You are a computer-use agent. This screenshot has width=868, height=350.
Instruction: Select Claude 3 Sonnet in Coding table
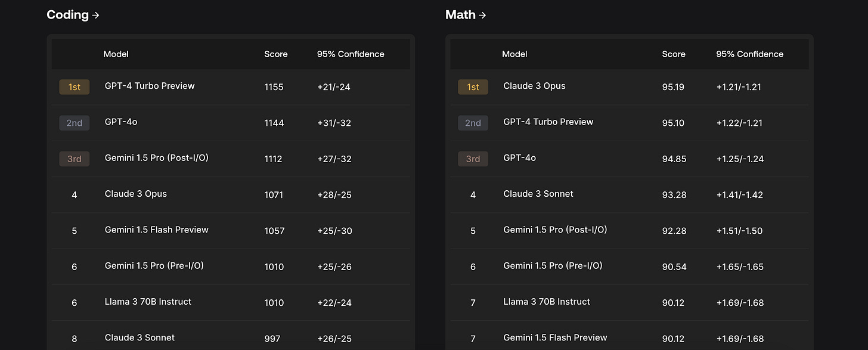tap(139, 337)
